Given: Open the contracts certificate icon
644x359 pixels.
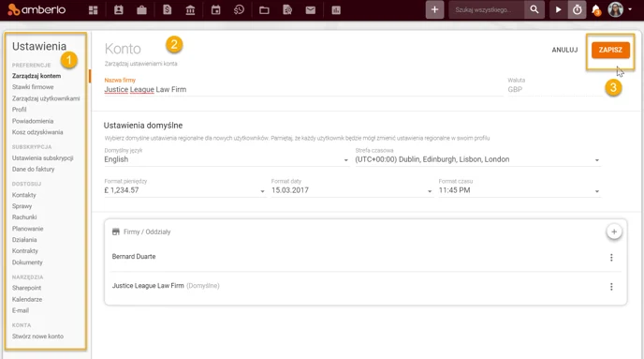Looking at the screenshot, I should tap(287, 10).
